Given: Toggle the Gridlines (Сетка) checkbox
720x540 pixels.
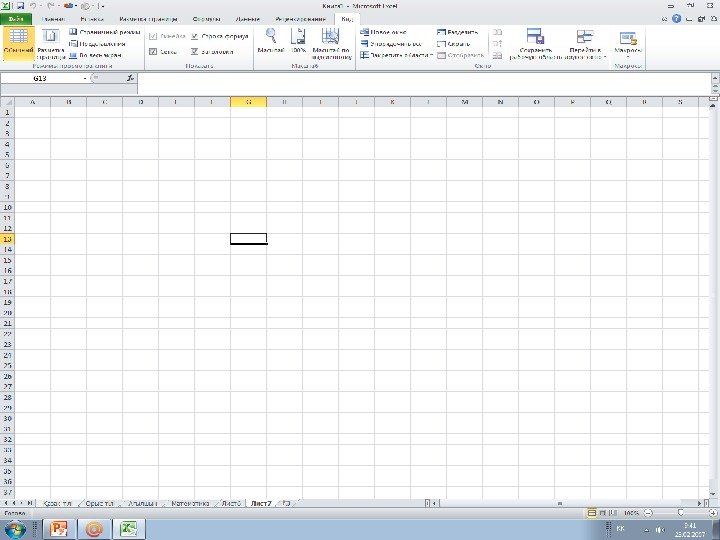Looking at the screenshot, I should [x=153, y=52].
